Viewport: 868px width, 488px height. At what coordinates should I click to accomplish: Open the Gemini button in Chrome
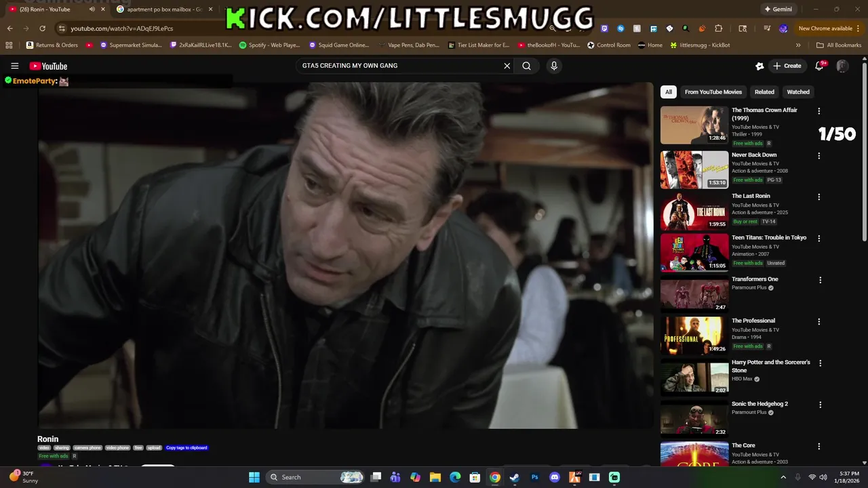click(x=778, y=9)
